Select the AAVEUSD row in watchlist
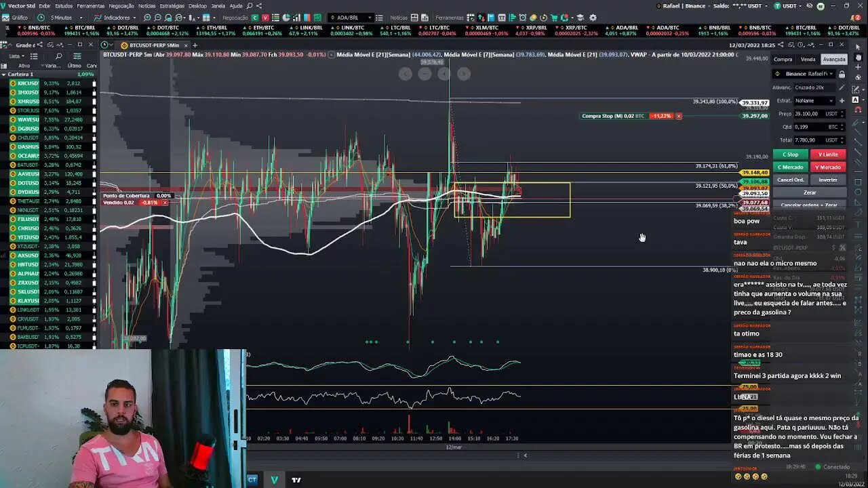This screenshot has height=488, width=868. pyautogui.click(x=48, y=174)
